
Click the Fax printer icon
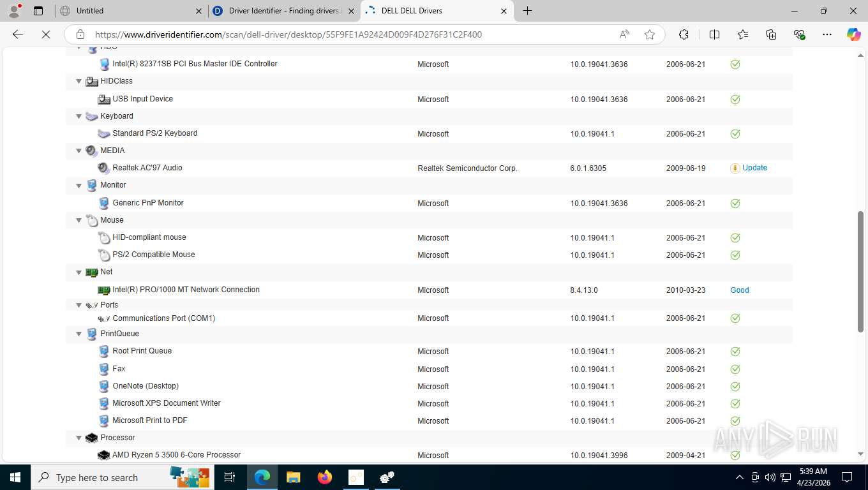(x=103, y=369)
